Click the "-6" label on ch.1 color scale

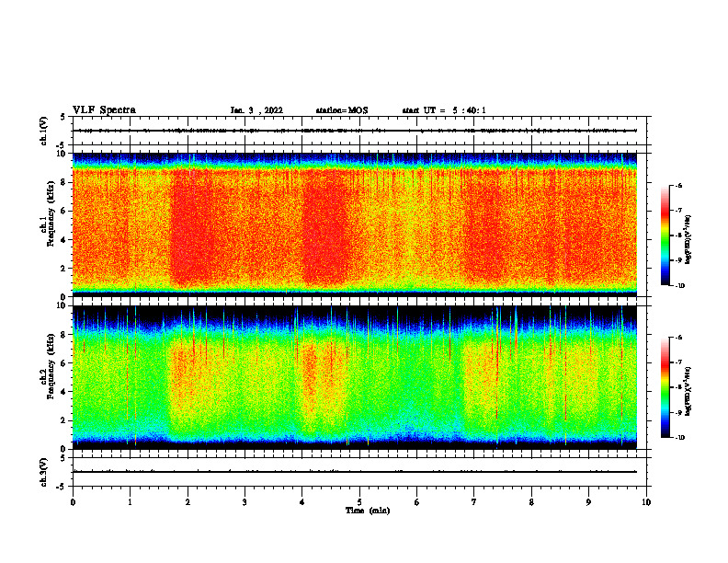pyautogui.click(x=678, y=185)
